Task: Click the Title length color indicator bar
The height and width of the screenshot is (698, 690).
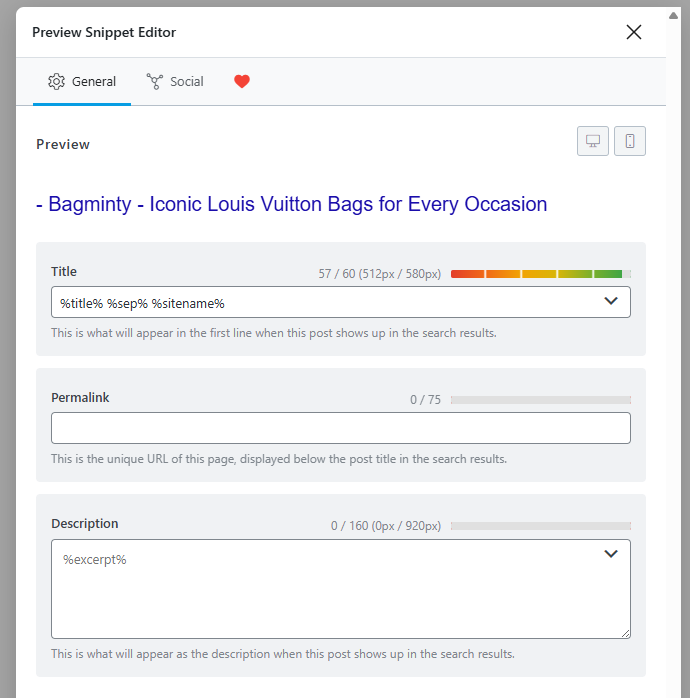Action: [x=540, y=273]
